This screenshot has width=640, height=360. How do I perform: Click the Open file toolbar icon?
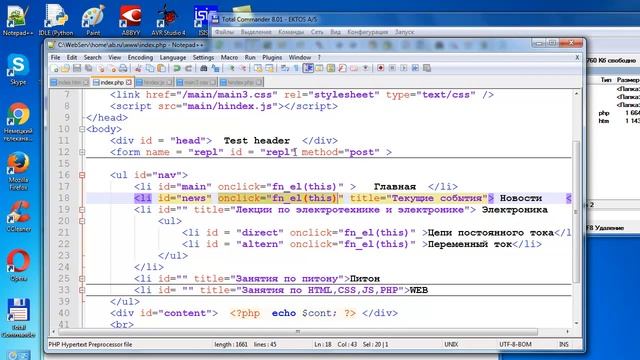[65, 69]
